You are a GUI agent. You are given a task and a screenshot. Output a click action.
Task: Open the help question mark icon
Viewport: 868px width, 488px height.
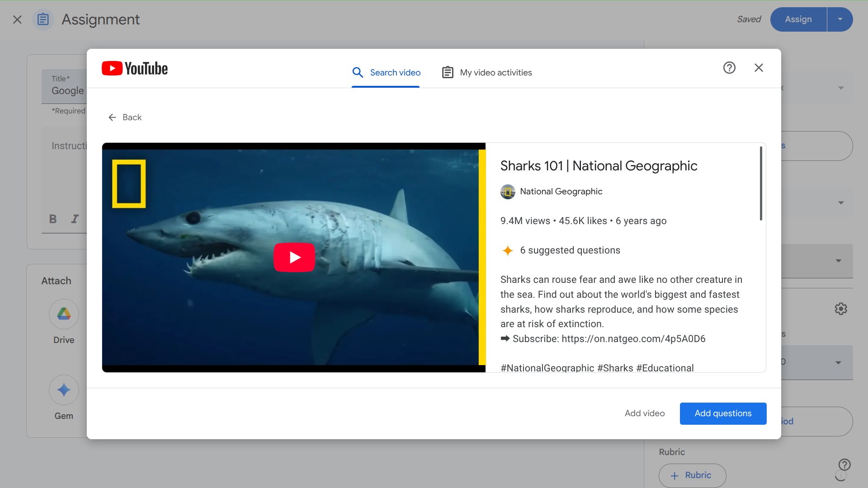(729, 68)
